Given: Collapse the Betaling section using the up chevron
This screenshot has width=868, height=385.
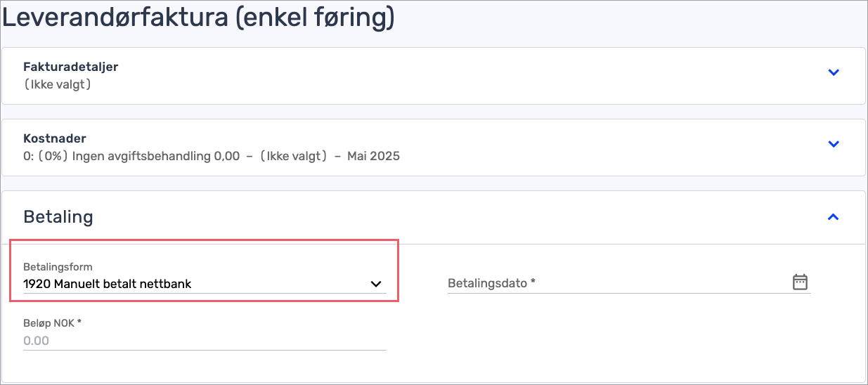Looking at the screenshot, I should pyautogui.click(x=834, y=217).
